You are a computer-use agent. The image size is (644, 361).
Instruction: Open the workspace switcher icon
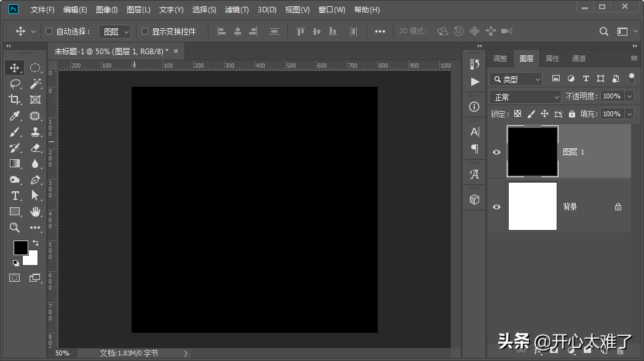click(x=622, y=31)
